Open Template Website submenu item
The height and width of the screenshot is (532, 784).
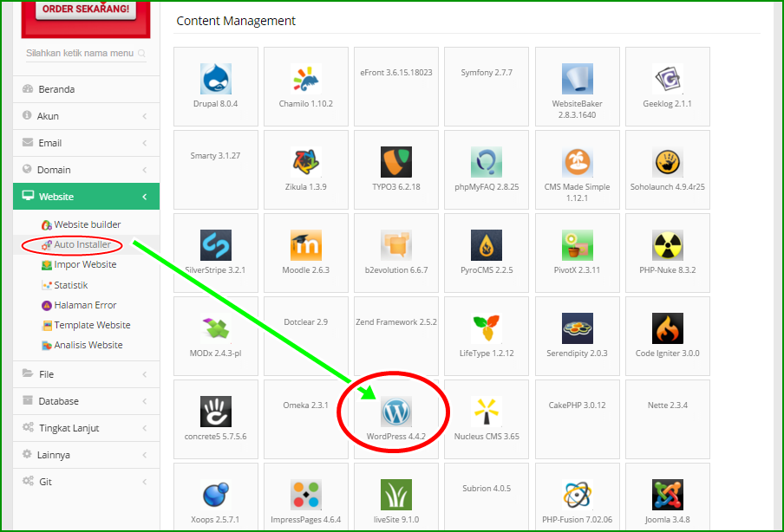[x=86, y=325]
